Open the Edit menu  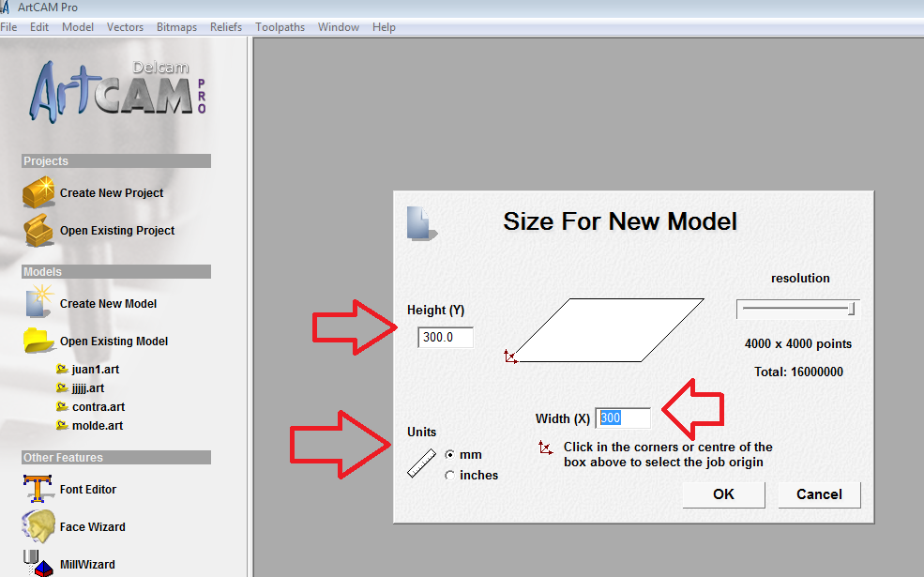38,27
